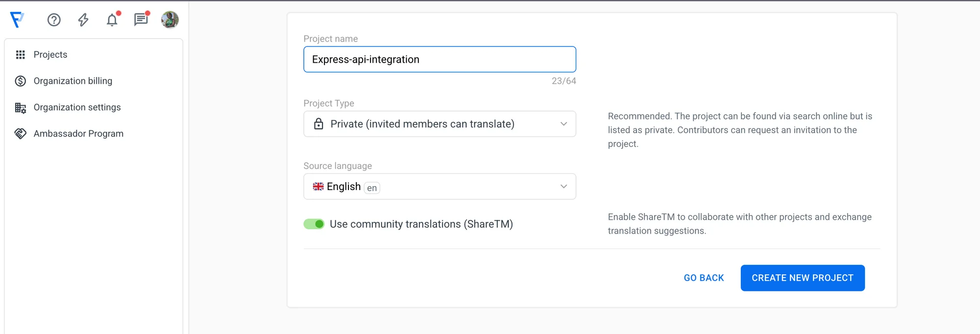Click 'Enable ShareTM to collaborate' description text
This screenshot has height=334, width=980.
(740, 224)
